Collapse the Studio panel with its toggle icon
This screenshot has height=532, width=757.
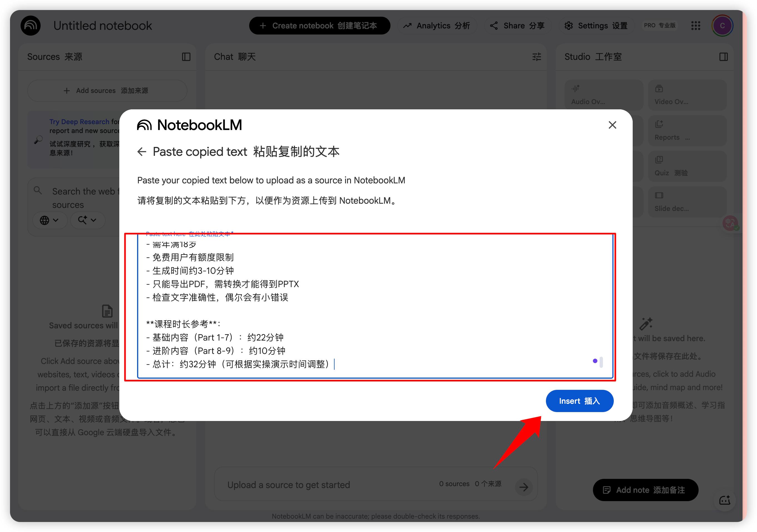(x=723, y=57)
